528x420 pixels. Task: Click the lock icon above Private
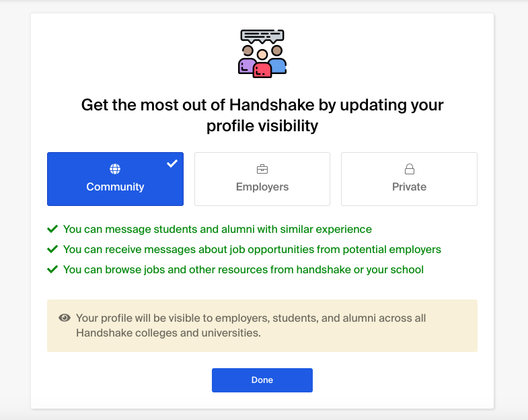click(410, 169)
